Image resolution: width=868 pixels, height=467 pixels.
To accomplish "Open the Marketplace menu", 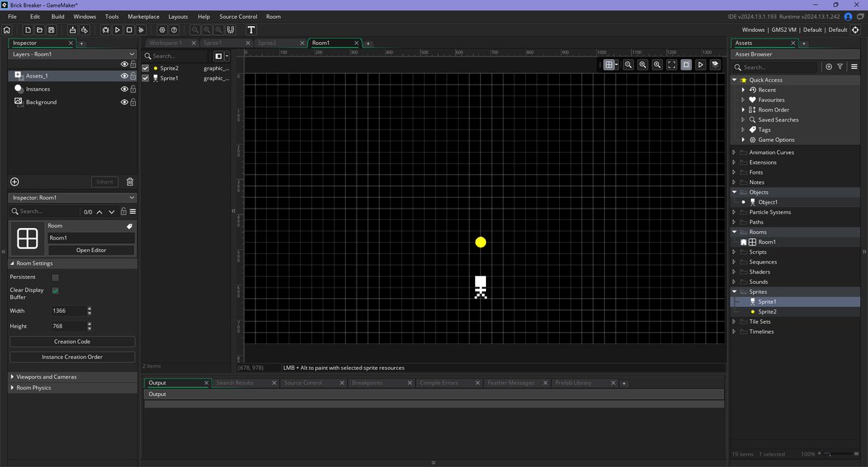I will pyautogui.click(x=143, y=16).
